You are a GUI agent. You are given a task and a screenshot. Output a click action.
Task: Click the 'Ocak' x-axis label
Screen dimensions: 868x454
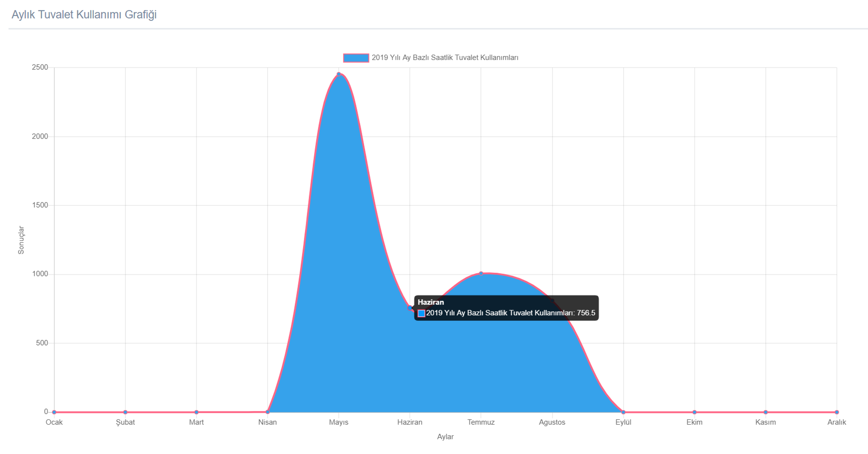click(x=54, y=422)
